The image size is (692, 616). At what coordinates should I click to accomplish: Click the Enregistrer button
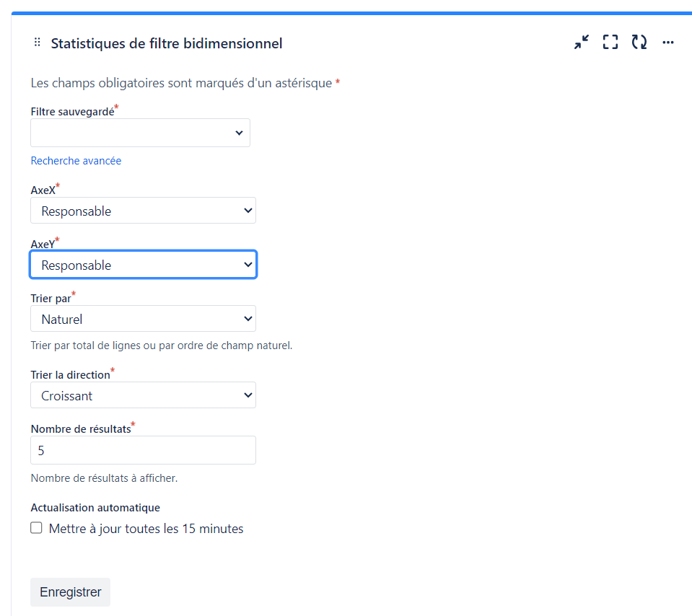pos(70,592)
